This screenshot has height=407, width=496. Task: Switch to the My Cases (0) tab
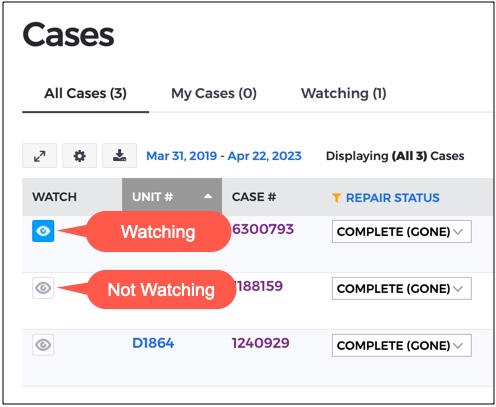(x=214, y=93)
